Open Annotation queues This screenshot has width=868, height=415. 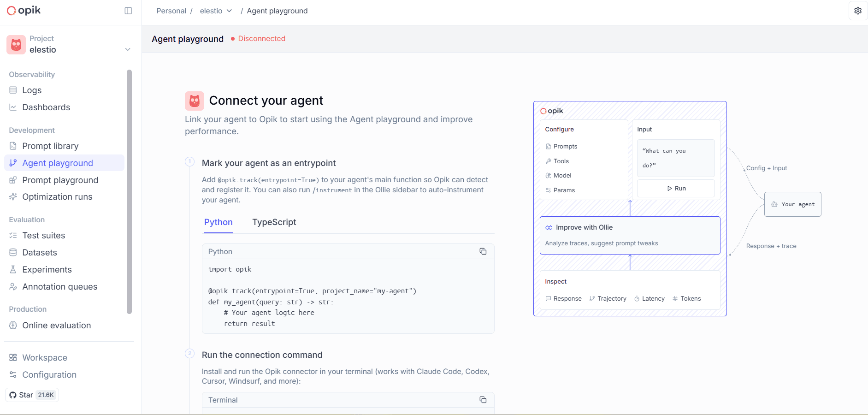(65, 287)
